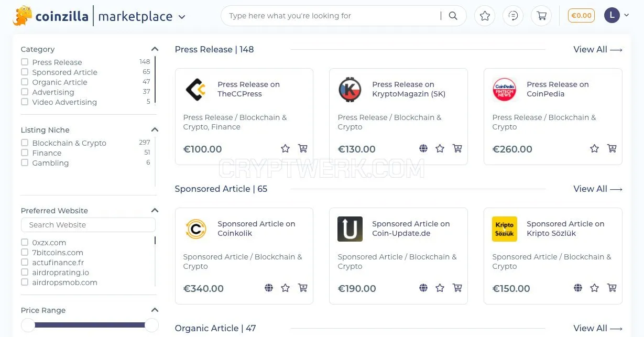Favorite the Coin-Update.de sponsored article

[x=440, y=288]
